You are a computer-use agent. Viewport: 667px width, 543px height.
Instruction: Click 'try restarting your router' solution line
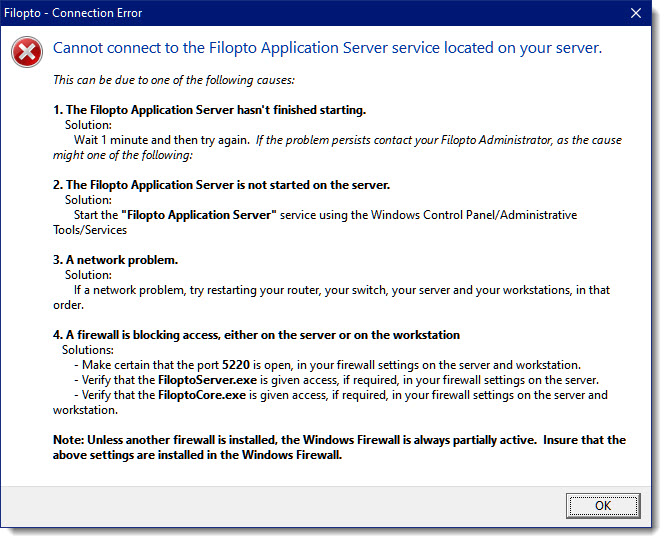[342, 290]
